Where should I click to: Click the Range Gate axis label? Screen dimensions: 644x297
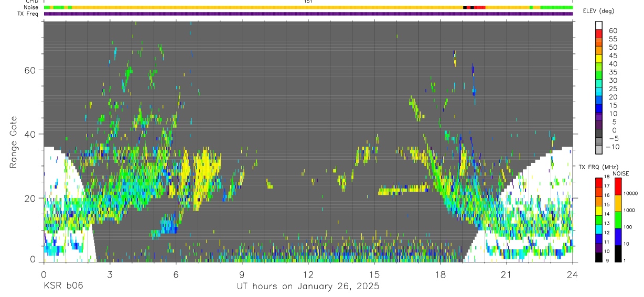14,141
